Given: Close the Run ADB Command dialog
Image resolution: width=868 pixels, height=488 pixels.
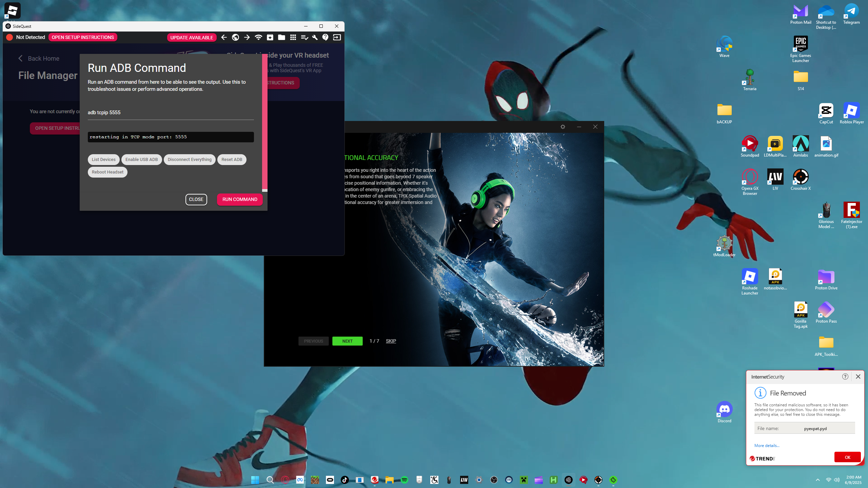Looking at the screenshot, I should click(196, 199).
